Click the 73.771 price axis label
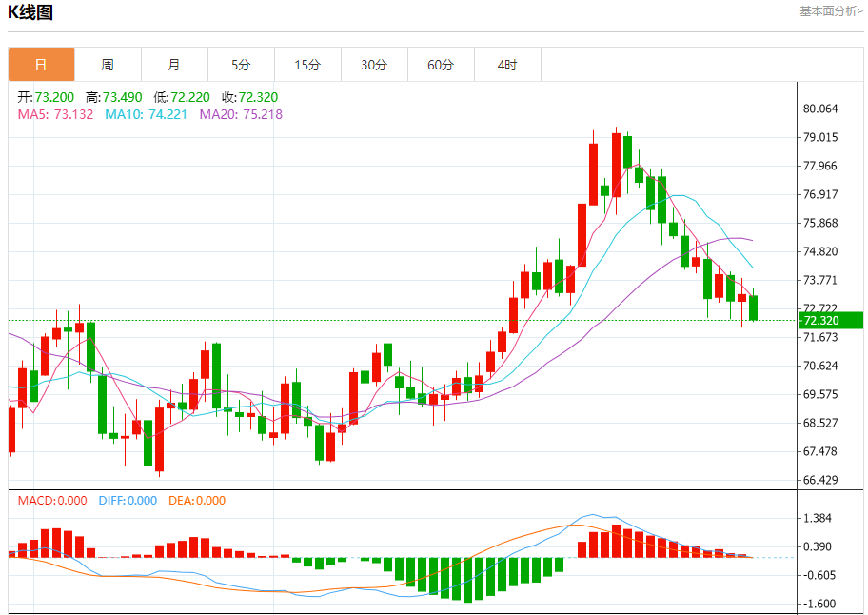868x615 pixels. pos(820,280)
